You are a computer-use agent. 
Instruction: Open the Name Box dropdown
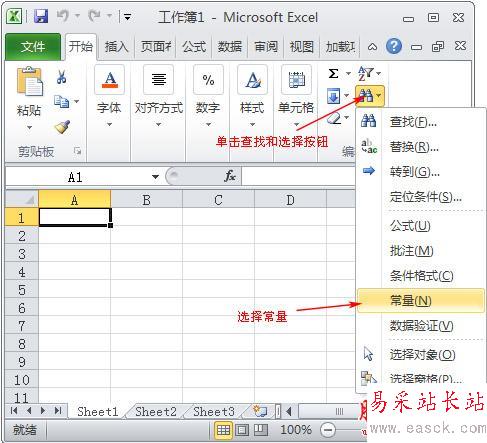point(155,177)
